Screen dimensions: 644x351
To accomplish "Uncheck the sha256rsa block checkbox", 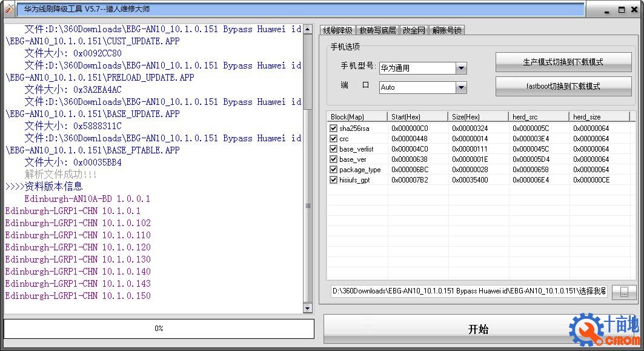I will [x=333, y=129].
